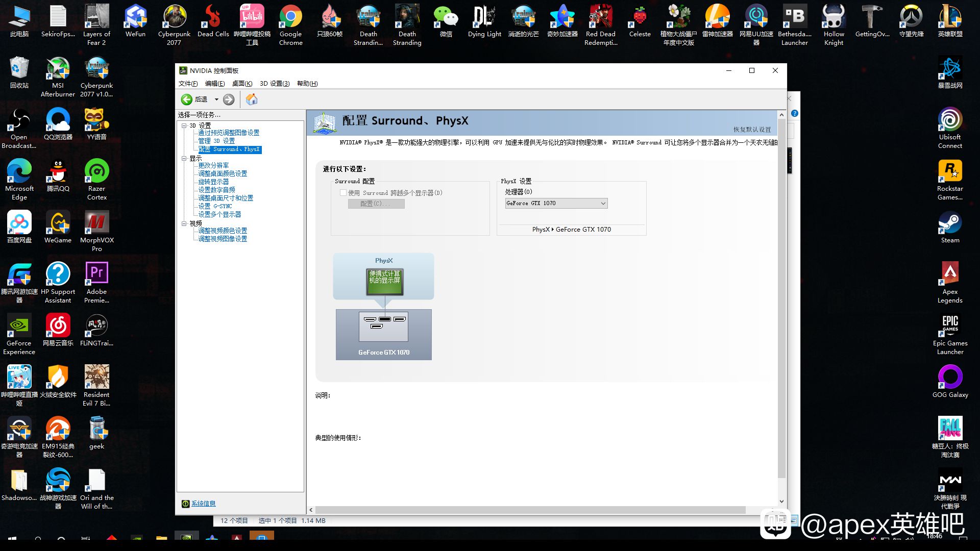
Task: Open Celeste desktop icon
Action: pyautogui.click(x=640, y=21)
